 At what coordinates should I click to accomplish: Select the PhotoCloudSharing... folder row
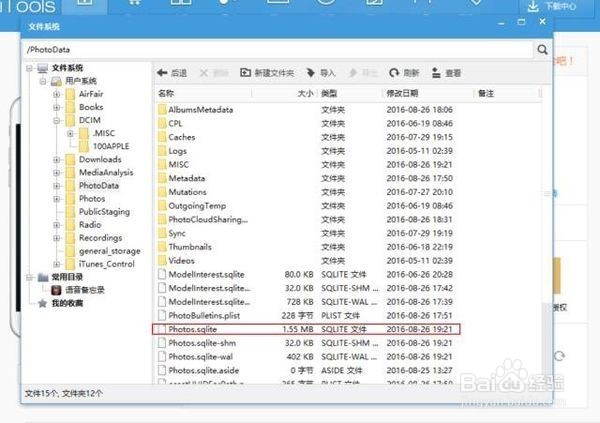pos(306,220)
